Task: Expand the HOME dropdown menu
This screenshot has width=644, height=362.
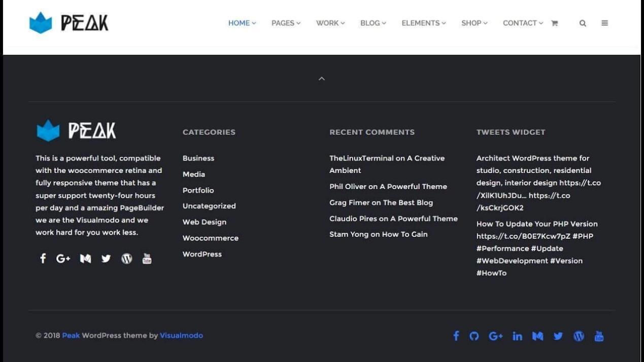Action: click(242, 23)
